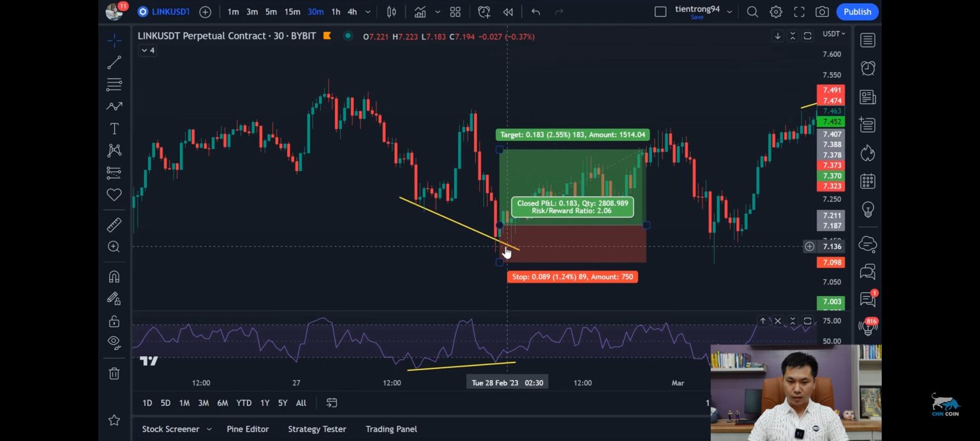Select the trend line drawing tool
980x441 pixels.
pyautogui.click(x=114, y=63)
